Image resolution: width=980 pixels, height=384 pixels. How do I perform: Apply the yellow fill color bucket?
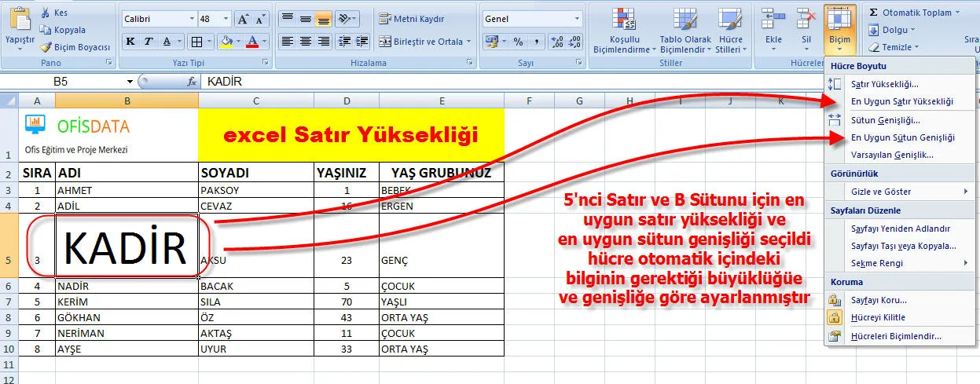[226, 42]
